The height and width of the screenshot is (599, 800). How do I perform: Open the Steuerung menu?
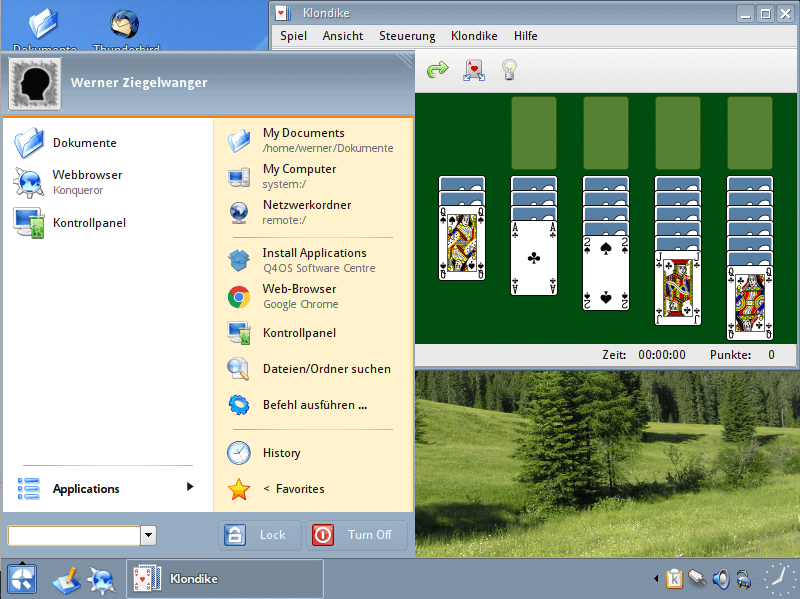click(x=407, y=36)
